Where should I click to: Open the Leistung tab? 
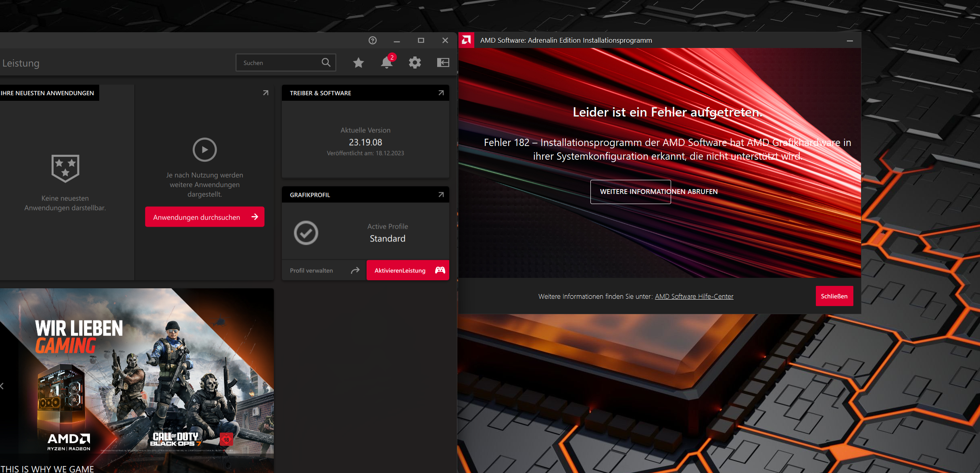(21, 63)
